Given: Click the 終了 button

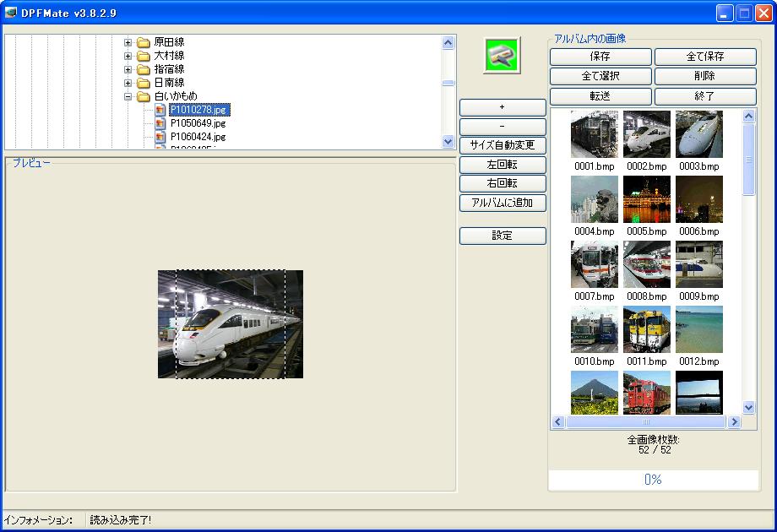Looking at the screenshot, I should point(705,96).
